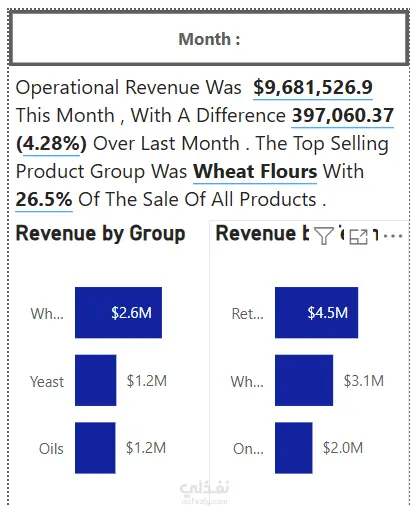Open the filter icon on the Revenue visual
The width and height of the screenshot is (410, 506).
[324, 236]
